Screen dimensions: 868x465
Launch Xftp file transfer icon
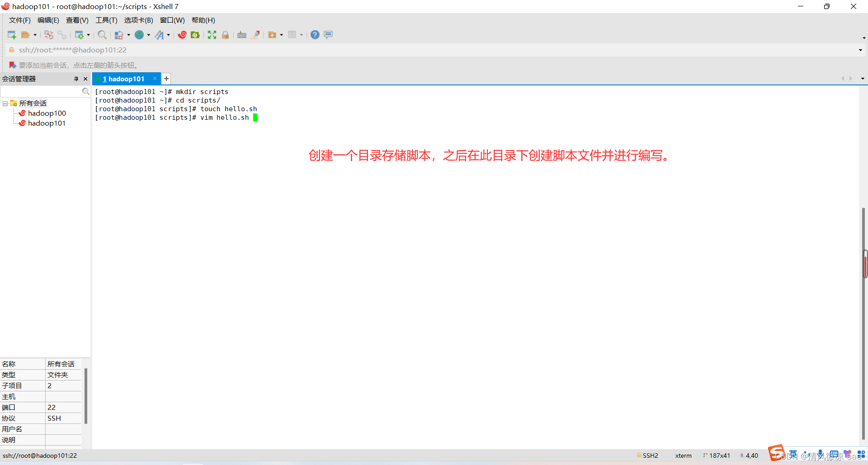pos(195,35)
